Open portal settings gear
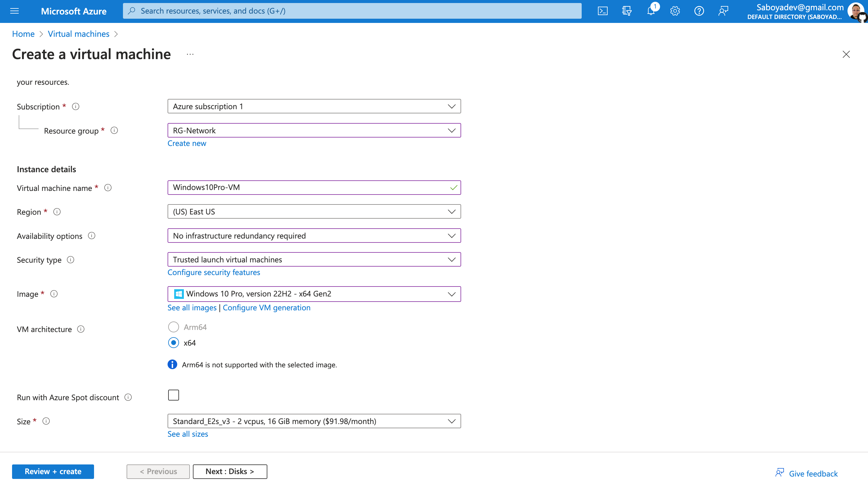The width and height of the screenshot is (868, 494). tap(675, 11)
